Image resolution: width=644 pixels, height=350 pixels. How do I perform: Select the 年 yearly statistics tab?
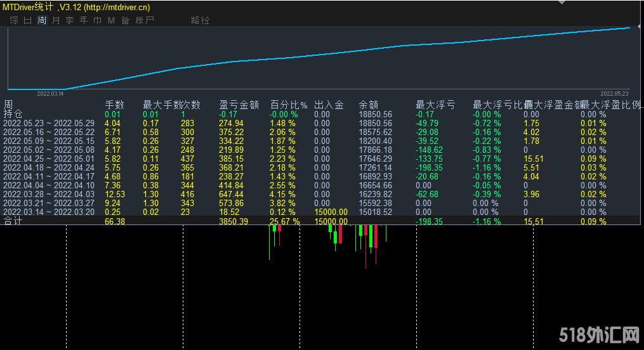tap(84, 20)
